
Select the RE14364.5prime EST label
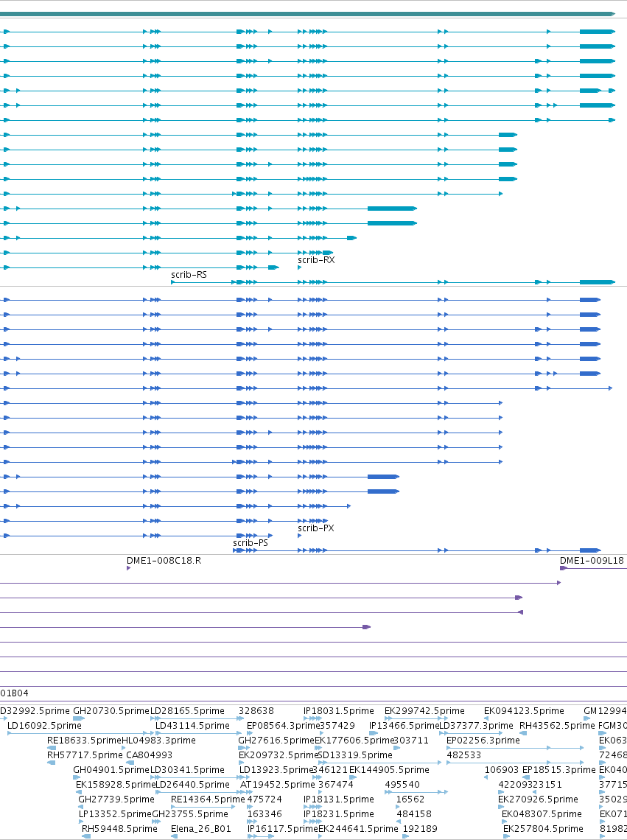click(208, 799)
